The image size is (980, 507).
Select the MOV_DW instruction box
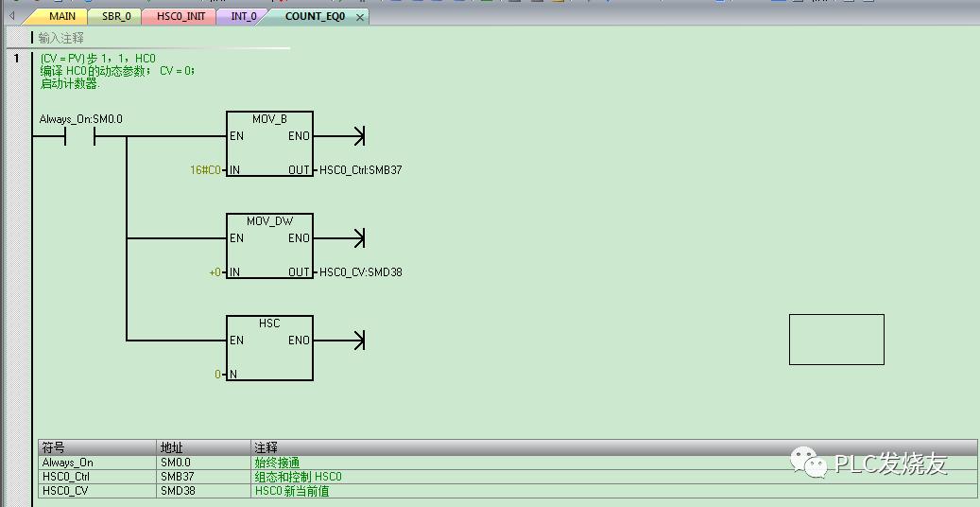[269, 246]
